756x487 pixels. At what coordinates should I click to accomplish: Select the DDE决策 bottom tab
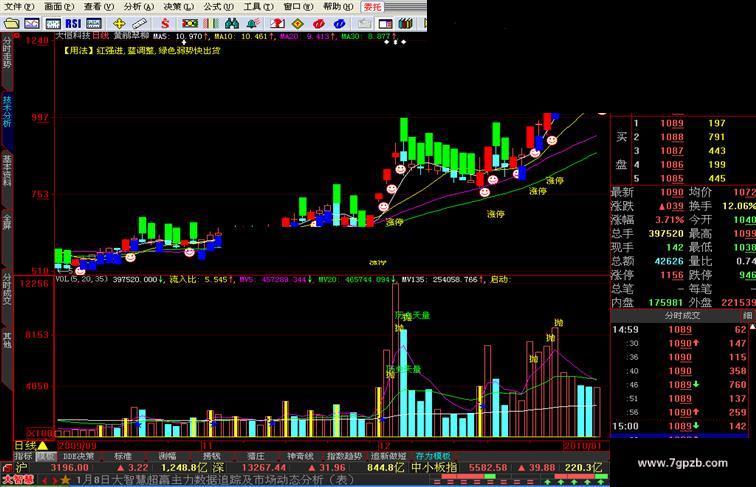79,456
